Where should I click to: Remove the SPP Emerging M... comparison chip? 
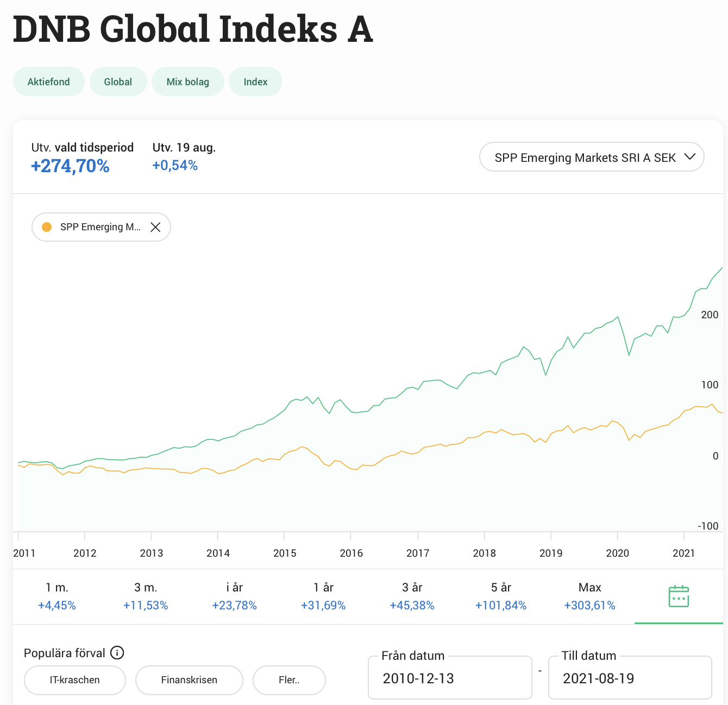click(x=155, y=227)
